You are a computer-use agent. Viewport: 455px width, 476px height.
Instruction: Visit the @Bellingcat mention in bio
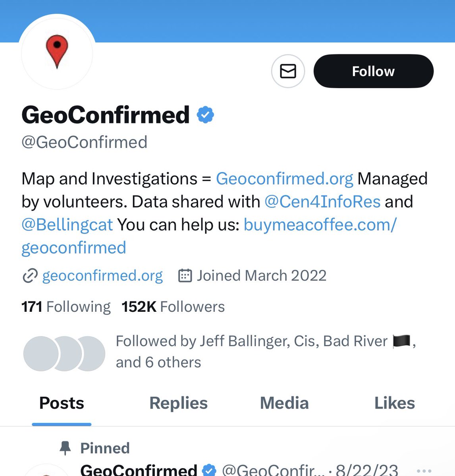tap(67, 225)
